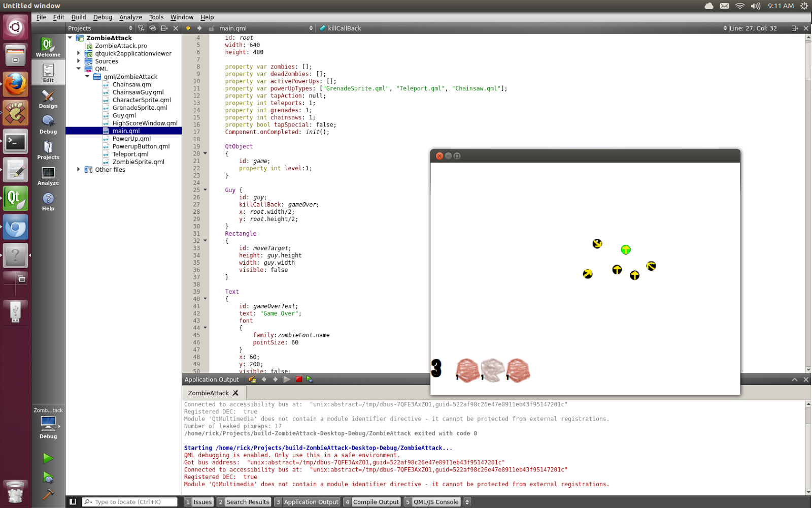The image size is (812, 508).
Task: Open Guy.qml from the project tree
Action: [123, 115]
